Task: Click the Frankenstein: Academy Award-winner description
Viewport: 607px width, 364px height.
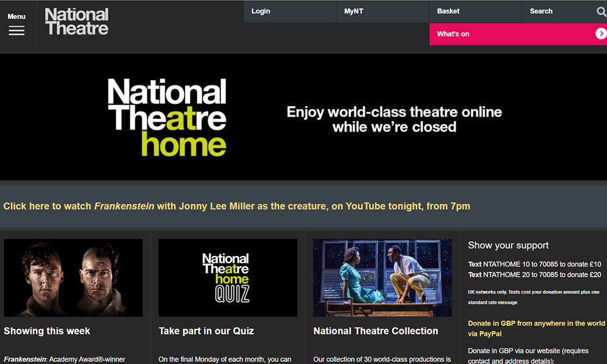Action: click(65, 359)
